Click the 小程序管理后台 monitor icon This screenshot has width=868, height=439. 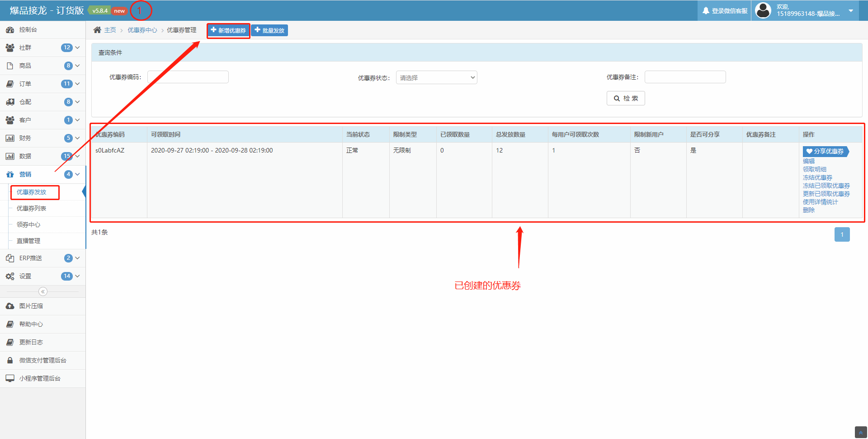click(x=10, y=379)
